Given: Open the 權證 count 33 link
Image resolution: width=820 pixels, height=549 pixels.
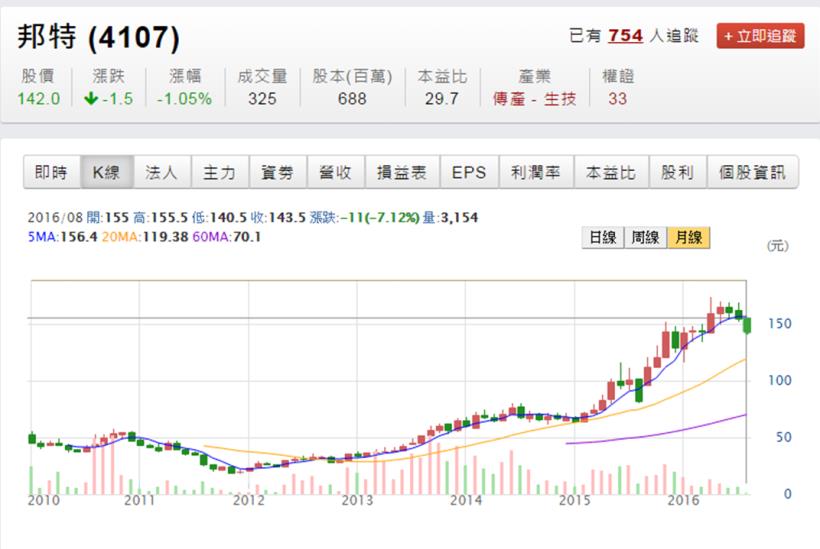Looking at the screenshot, I should (x=617, y=98).
